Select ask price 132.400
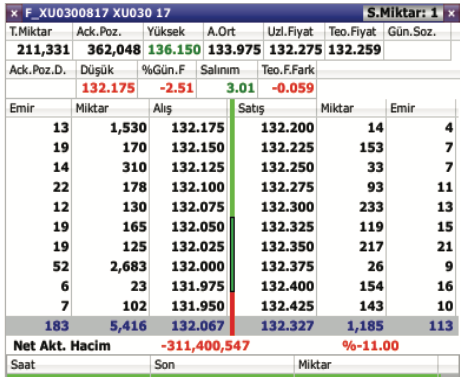The image size is (467, 385). pyautogui.click(x=287, y=287)
